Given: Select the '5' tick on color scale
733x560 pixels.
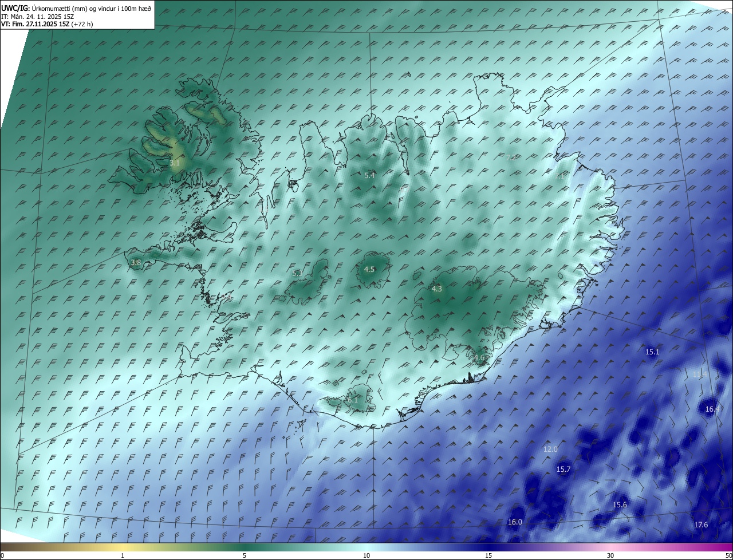Looking at the screenshot, I should (x=245, y=555).
